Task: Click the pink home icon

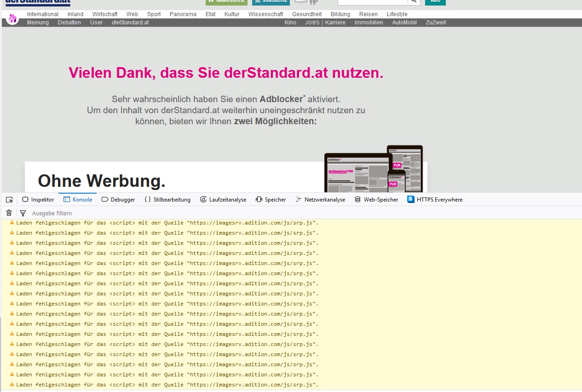Action: click(12, 18)
